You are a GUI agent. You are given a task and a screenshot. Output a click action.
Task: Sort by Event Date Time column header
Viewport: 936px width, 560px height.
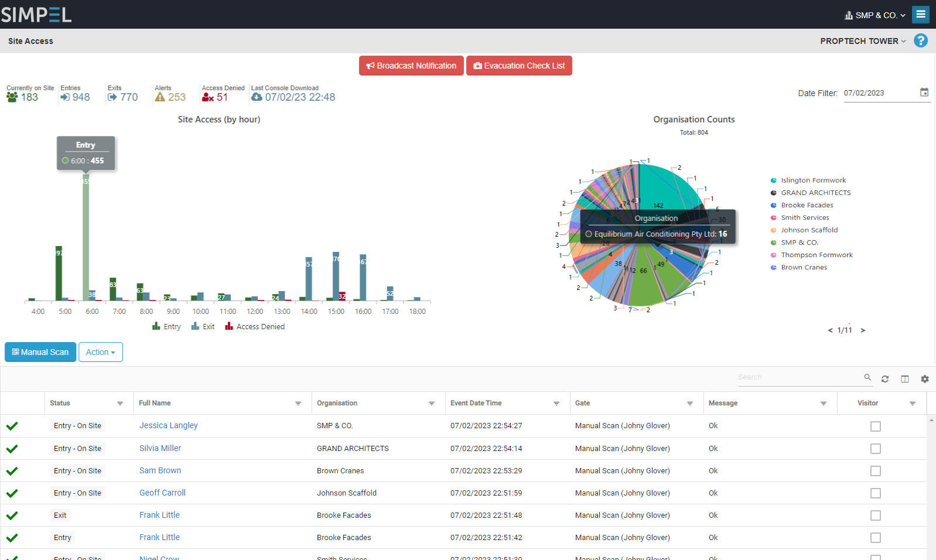pos(476,403)
